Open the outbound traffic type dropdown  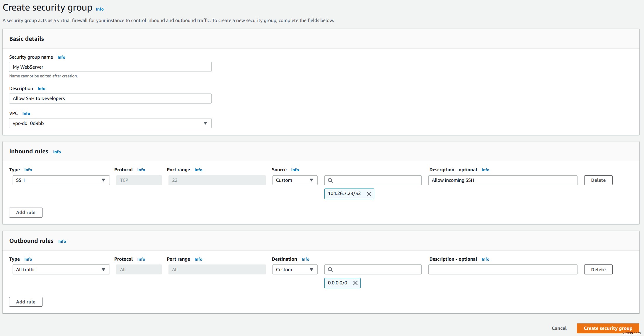[x=60, y=269]
